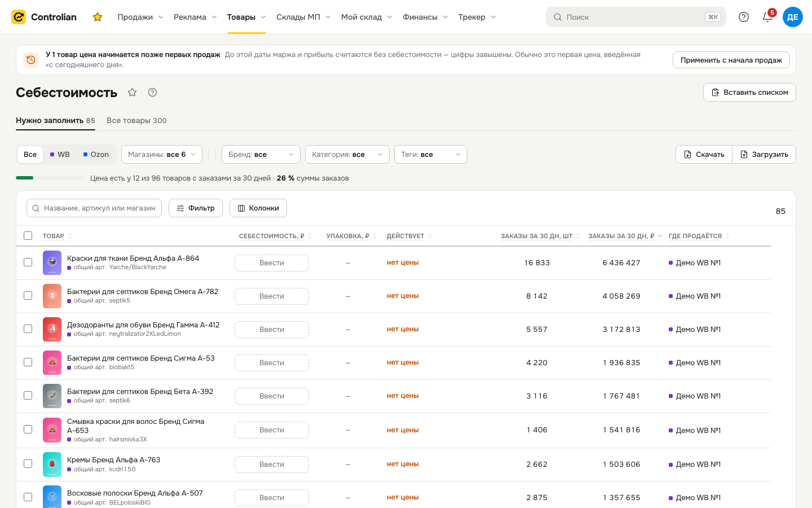
Task: Expand the Реклама navigation menu
Action: [x=195, y=17]
